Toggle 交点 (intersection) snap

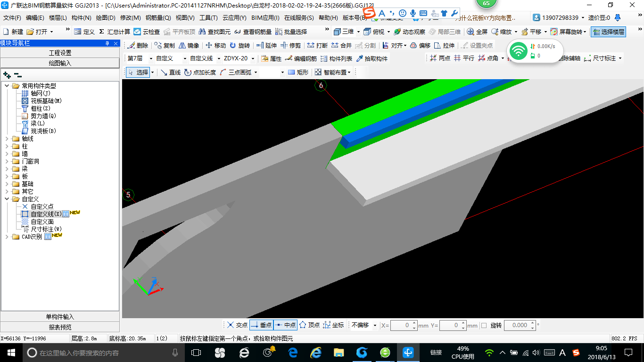pos(237,325)
